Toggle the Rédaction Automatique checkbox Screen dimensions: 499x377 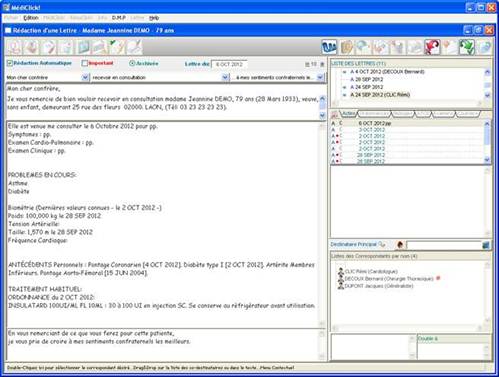10,63
